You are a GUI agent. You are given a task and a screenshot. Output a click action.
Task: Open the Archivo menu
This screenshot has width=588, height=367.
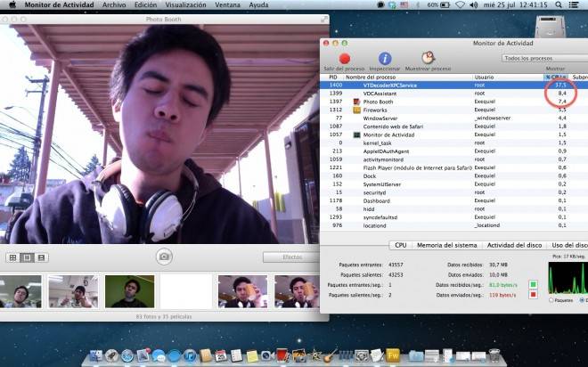[114, 4]
